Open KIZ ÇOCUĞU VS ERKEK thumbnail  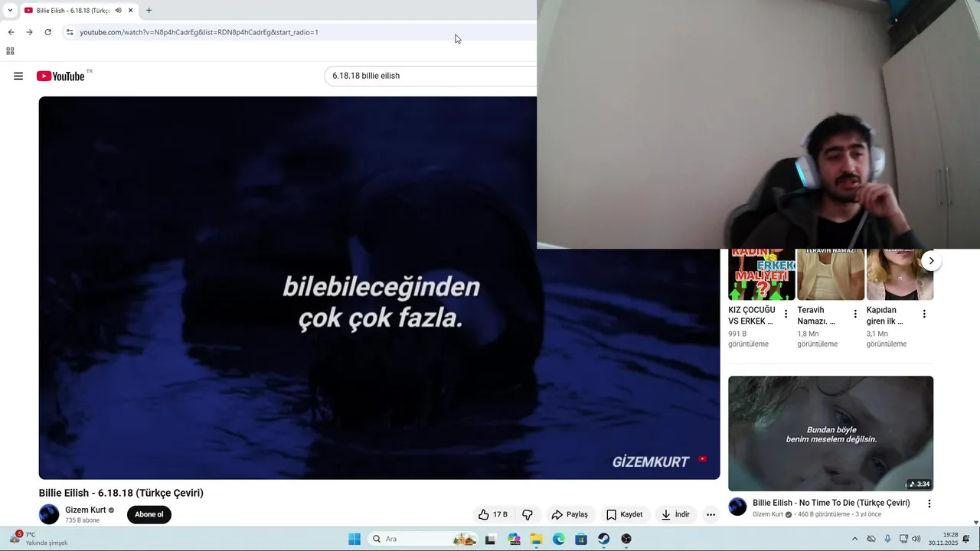point(762,274)
